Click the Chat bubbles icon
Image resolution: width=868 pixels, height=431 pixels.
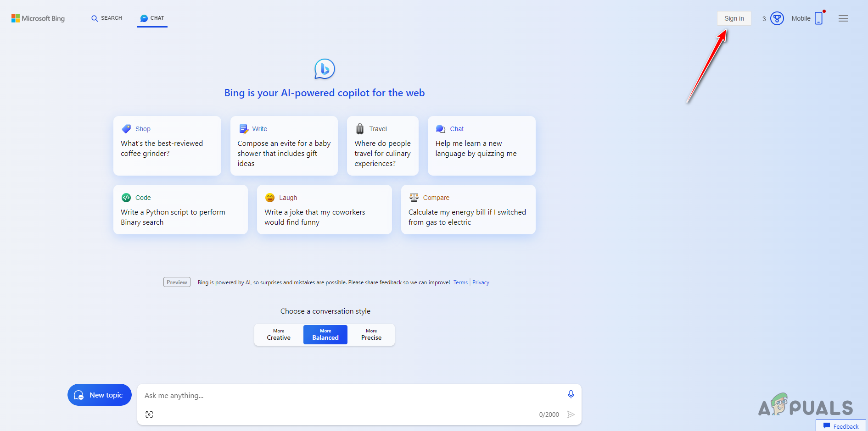click(441, 129)
